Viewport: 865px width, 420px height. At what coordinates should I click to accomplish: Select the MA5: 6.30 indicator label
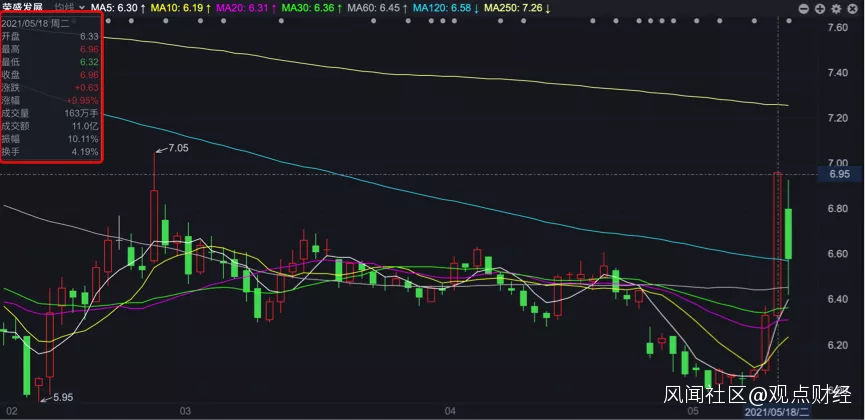click(119, 8)
